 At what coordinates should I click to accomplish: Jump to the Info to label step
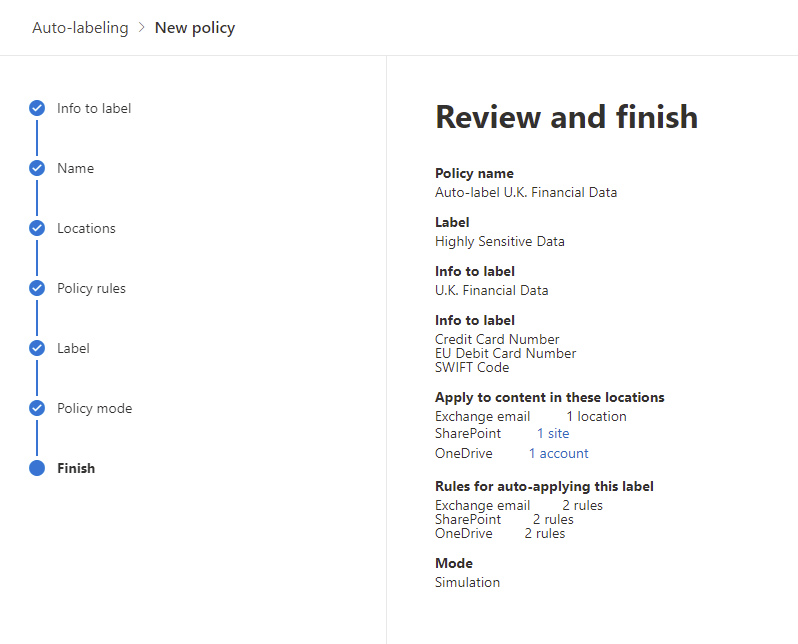click(x=94, y=108)
